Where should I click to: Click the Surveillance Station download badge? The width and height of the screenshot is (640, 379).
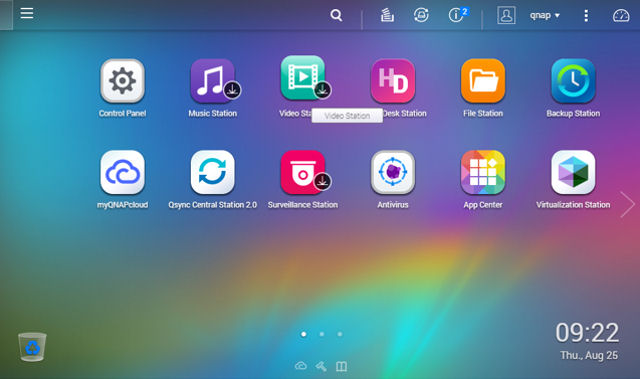tap(322, 182)
